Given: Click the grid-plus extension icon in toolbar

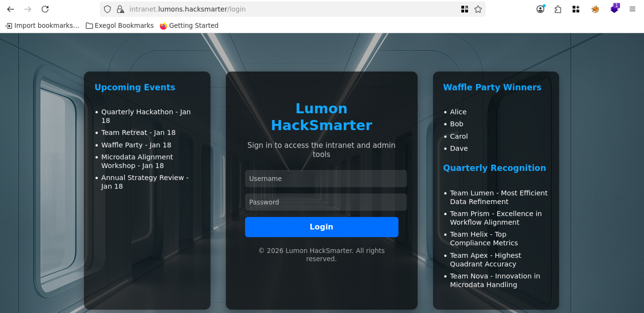Looking at the screenshot, I should pos(576,9).
